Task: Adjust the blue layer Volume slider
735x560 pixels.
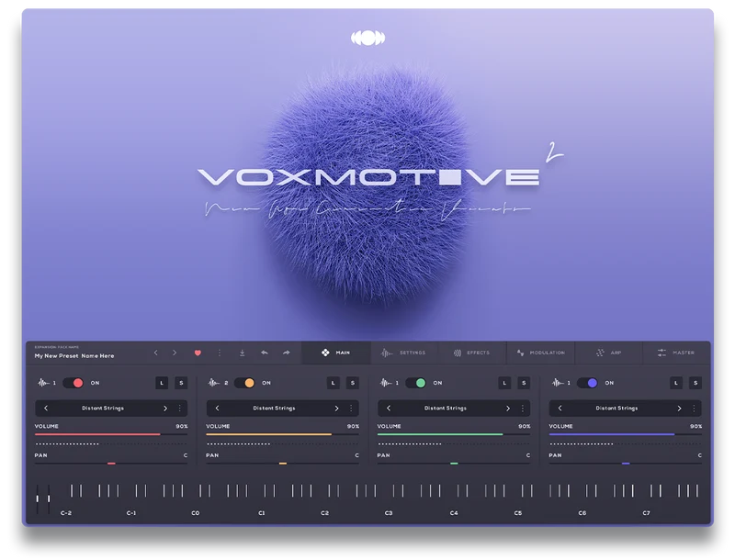Action: tap(626, 434)
